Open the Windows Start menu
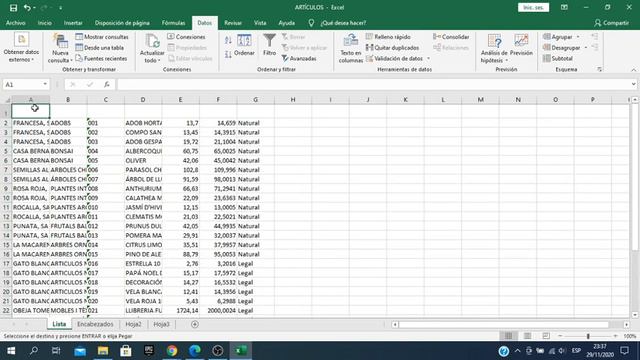 click(x=11, y=351)
